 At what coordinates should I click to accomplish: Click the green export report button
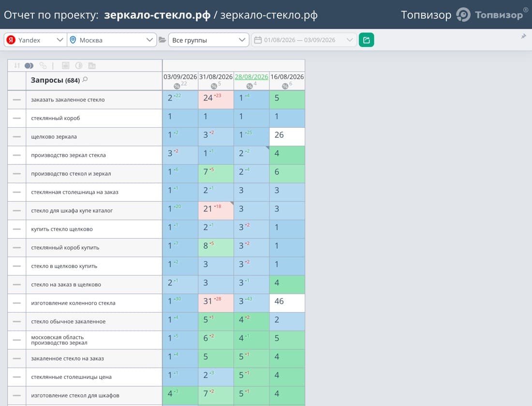(x=367, y=40)
